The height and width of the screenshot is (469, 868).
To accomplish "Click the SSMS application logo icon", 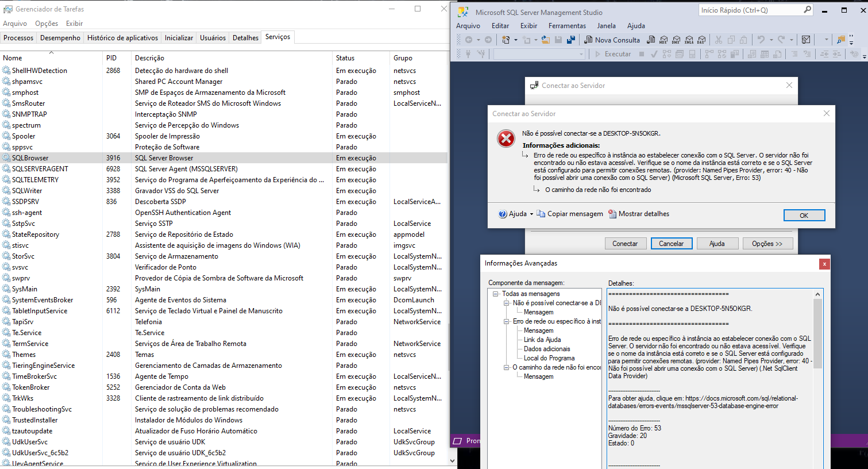I will [x=463, y=11].
